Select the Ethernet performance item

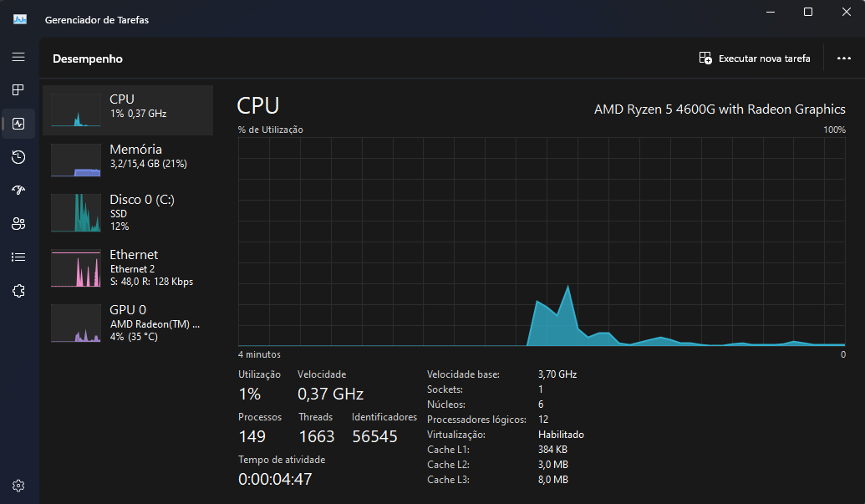pos(128,268)
